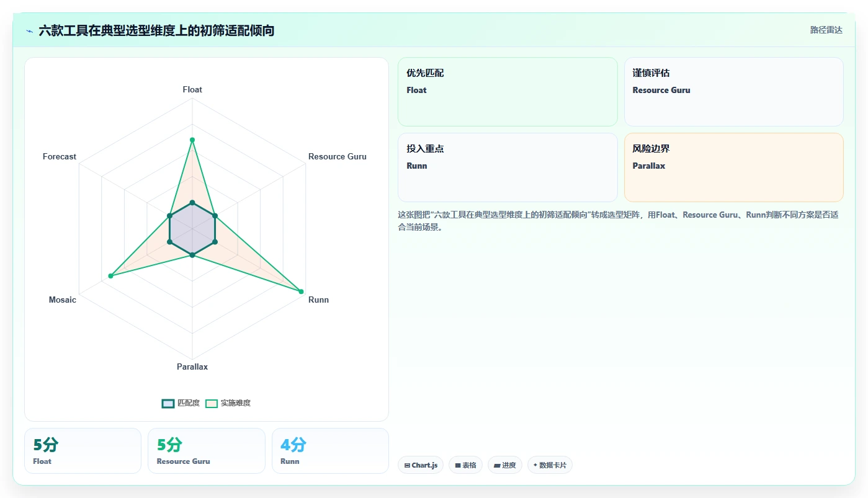Select the 进度 tag
The height and width of the screenshot is (498, 868).
pyautogui.click(x=505, y=465)
